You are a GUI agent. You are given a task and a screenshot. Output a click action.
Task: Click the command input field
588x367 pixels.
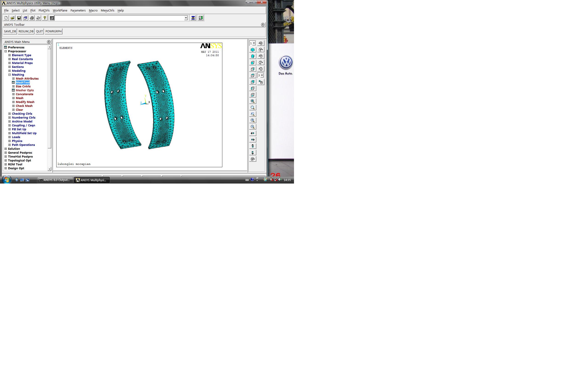pos(119,18)
